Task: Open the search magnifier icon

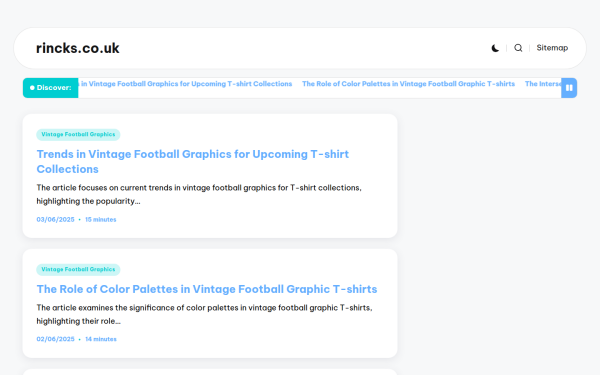Action: [x=518, y=48]
